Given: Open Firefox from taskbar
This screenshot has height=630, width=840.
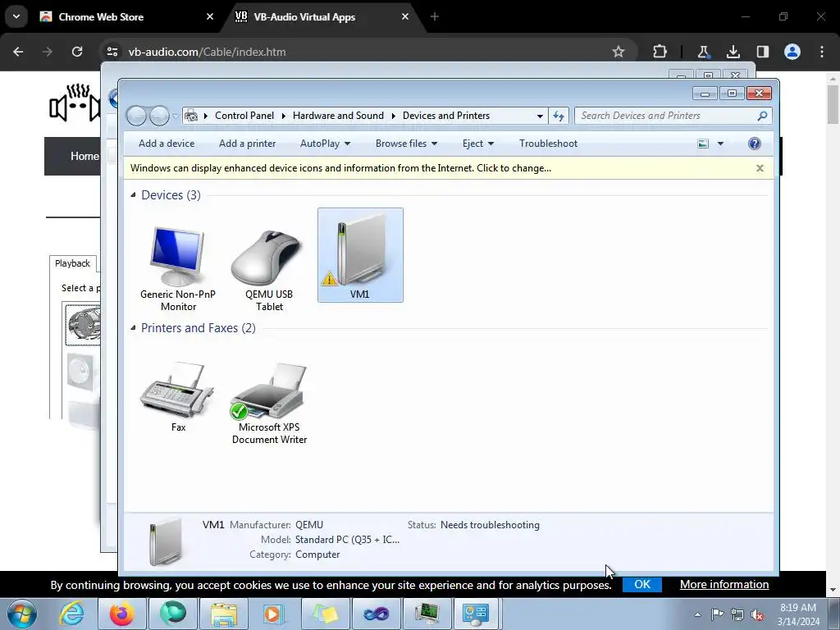Looking at the screenshot, I should [x=121, y=614].
